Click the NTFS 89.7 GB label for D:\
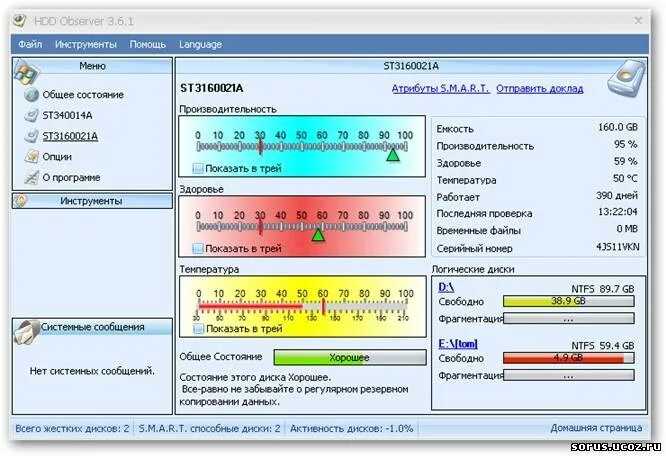This screenshot has height=456, width=666. (602, 289)
